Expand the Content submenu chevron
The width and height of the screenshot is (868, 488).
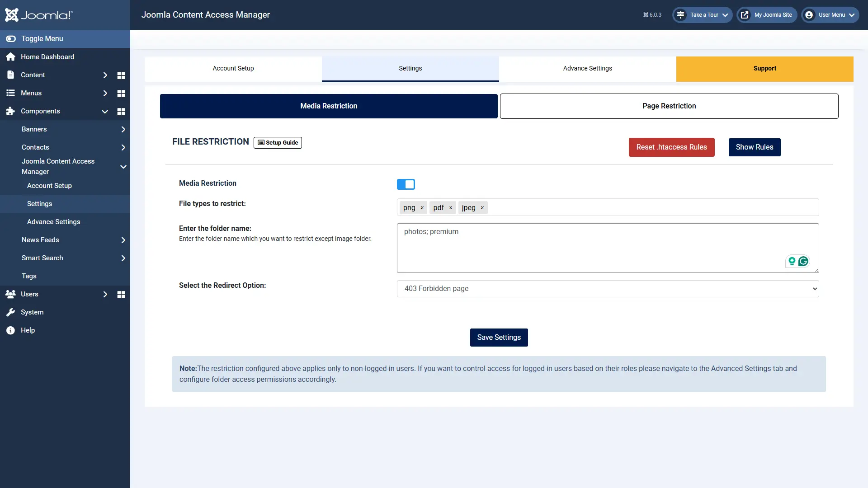[105, 75]
